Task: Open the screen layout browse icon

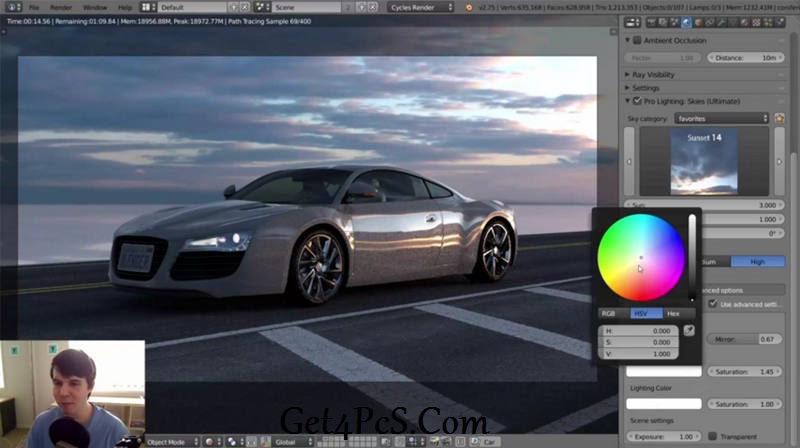Action: [x=148, y=7]
